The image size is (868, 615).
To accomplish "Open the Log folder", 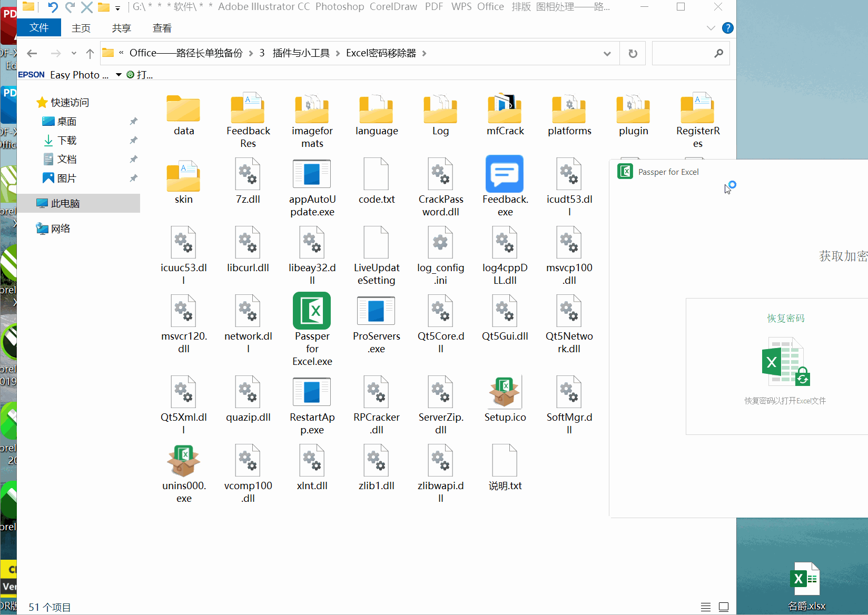I will 441,115.
